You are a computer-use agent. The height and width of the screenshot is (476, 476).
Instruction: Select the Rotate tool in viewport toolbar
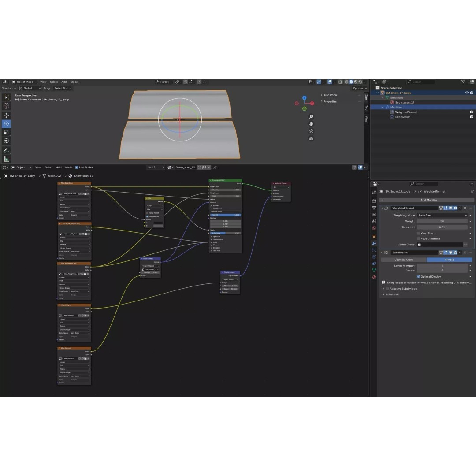[6, 124]
